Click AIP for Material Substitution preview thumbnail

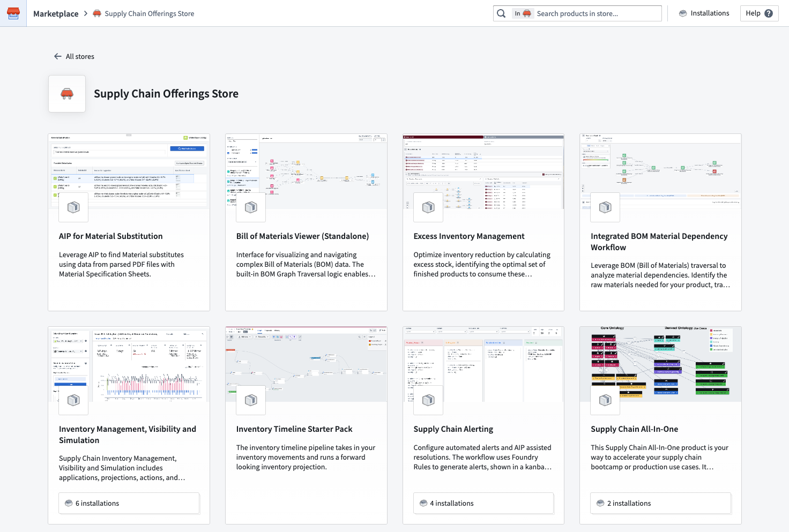click(x=129, y=171)
